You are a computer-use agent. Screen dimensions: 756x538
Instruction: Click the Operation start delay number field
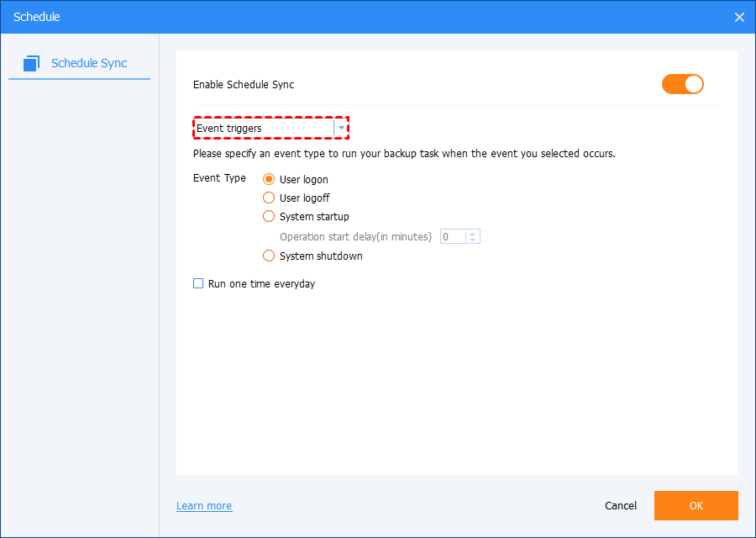454,237
